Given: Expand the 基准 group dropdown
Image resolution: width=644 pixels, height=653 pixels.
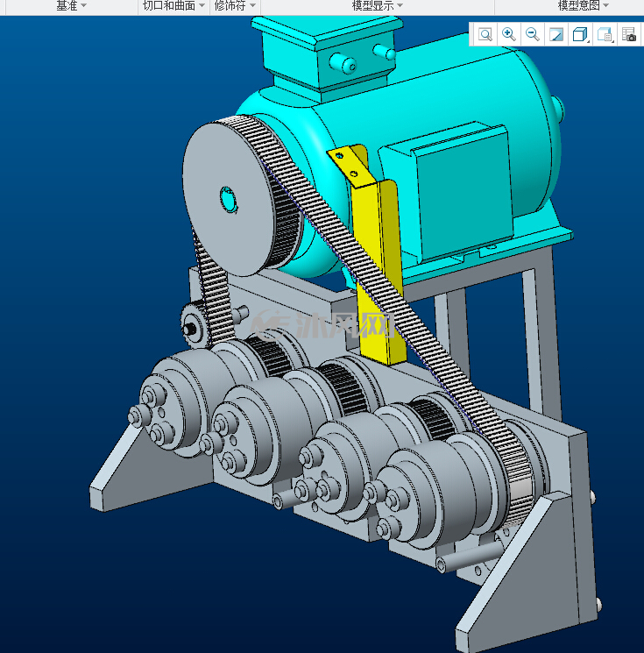Looking at the screenshot, I should pos(71,5).
